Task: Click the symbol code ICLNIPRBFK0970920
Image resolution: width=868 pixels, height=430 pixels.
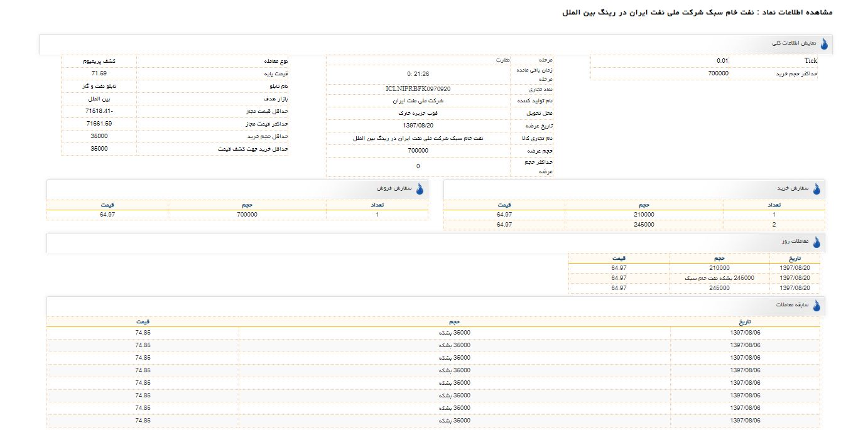Action: click(x=418, y=89)
